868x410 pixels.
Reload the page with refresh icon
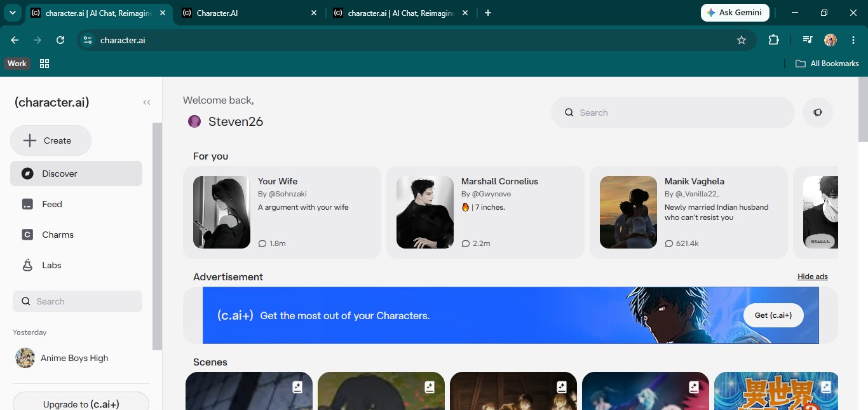(x=60, y=40)
